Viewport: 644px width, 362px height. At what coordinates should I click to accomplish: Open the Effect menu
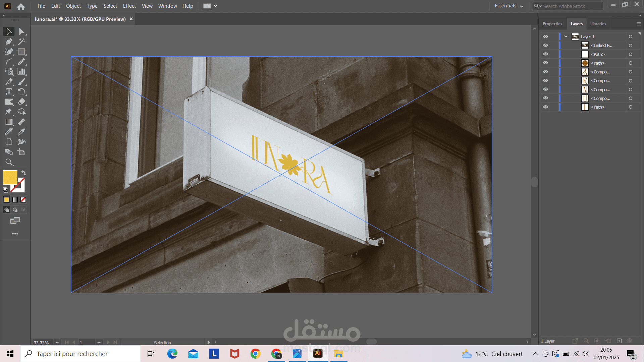pos(129,6)
